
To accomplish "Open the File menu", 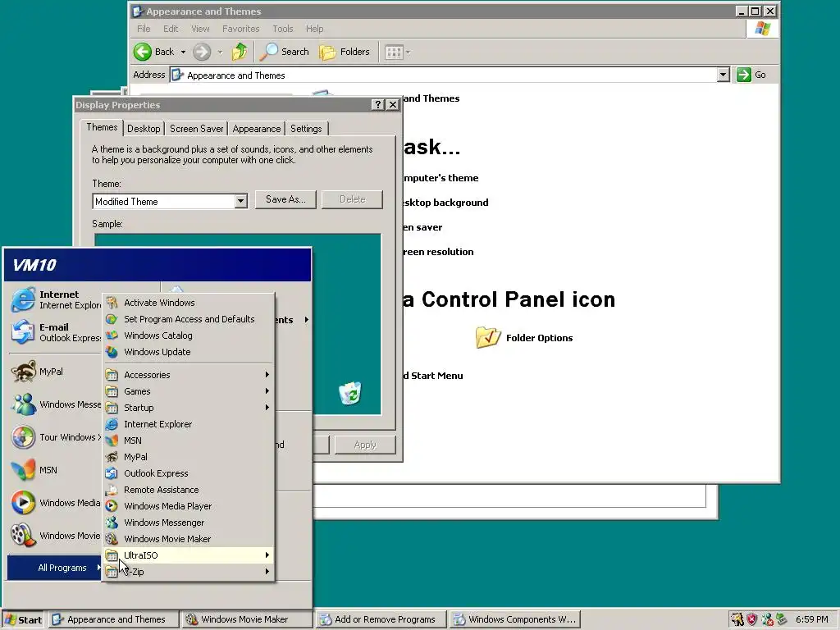I will pyautogui.click(x=144, y=29).
